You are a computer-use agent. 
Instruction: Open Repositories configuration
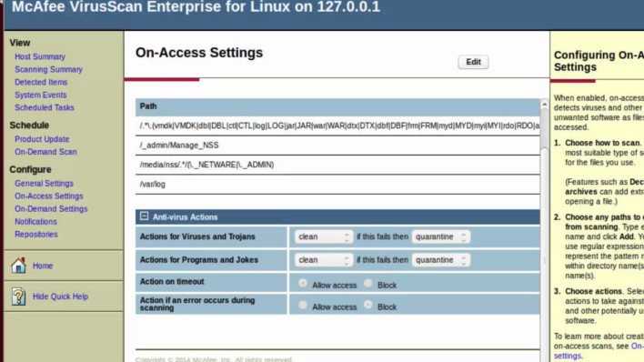tap(36, 235)
